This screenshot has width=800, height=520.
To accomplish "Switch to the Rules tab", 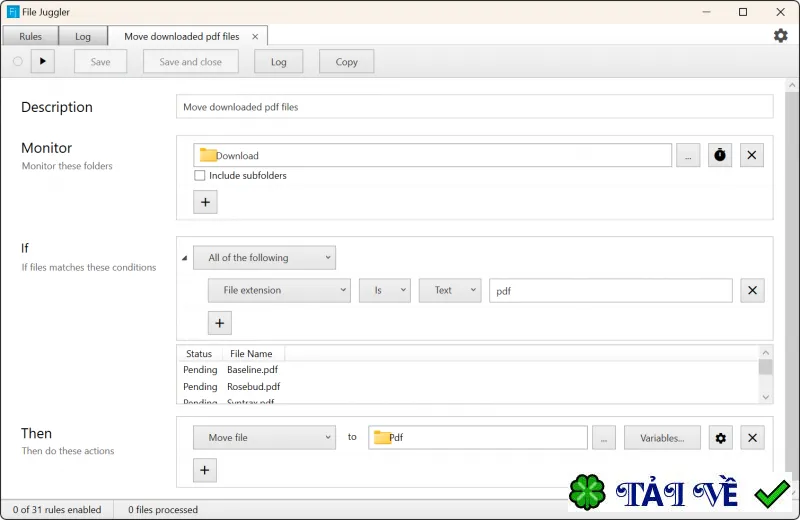I will [30, 36].
